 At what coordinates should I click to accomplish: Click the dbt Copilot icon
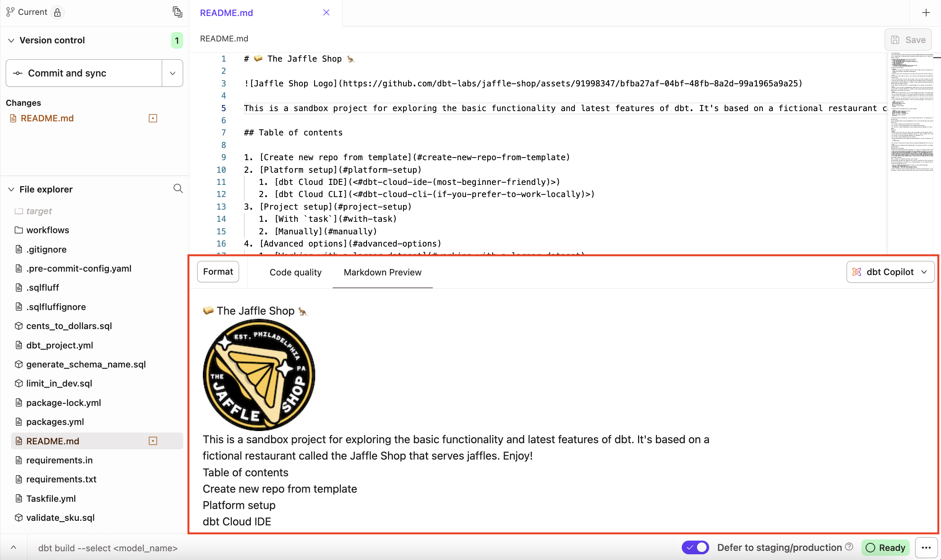pyautogui.click(x=857, y=272)
